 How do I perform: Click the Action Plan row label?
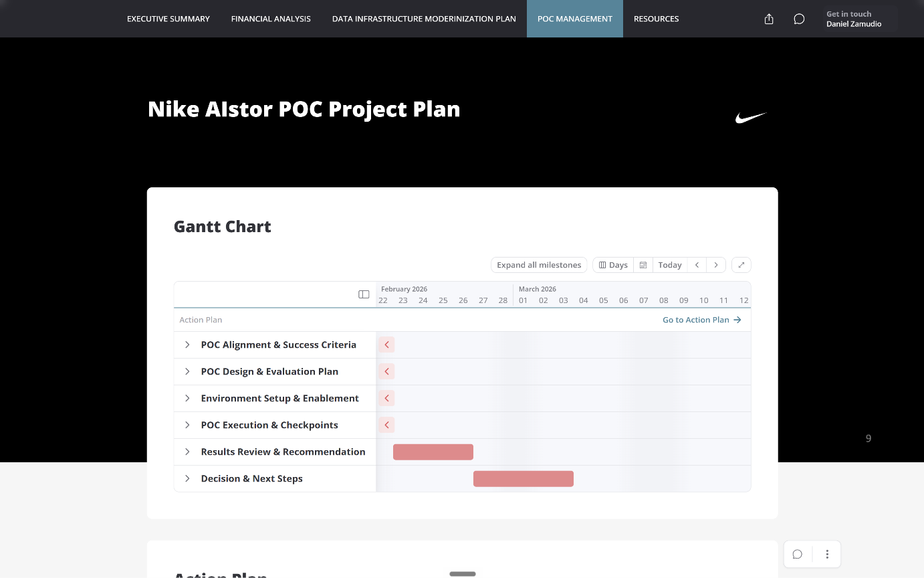[x=201, y=320]
